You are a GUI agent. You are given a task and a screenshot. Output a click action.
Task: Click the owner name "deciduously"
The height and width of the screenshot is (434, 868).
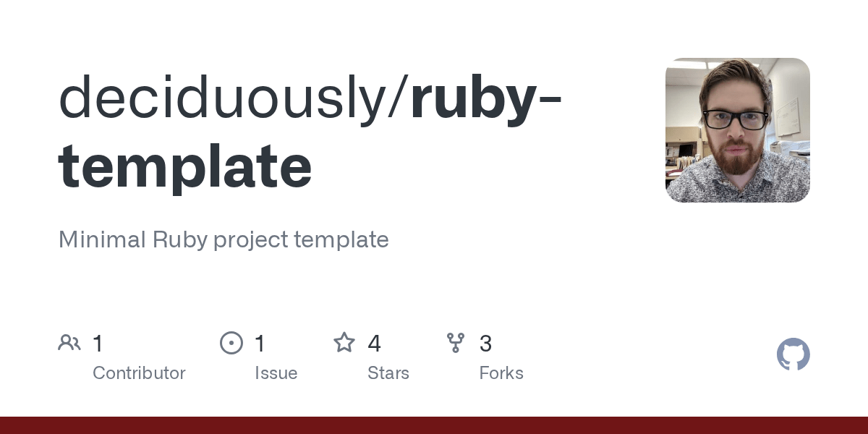pyautogui.click(x=224, y=99)
